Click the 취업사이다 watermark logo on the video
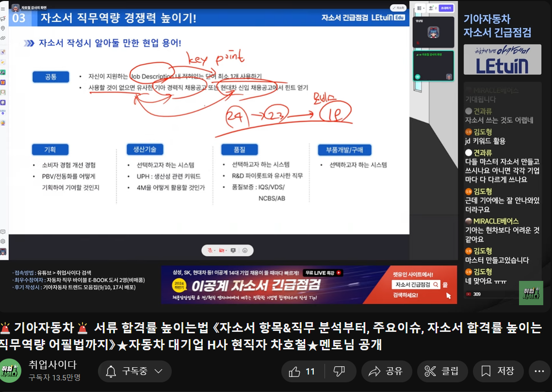This screenshot has height=392, width=552. (531, 293)
